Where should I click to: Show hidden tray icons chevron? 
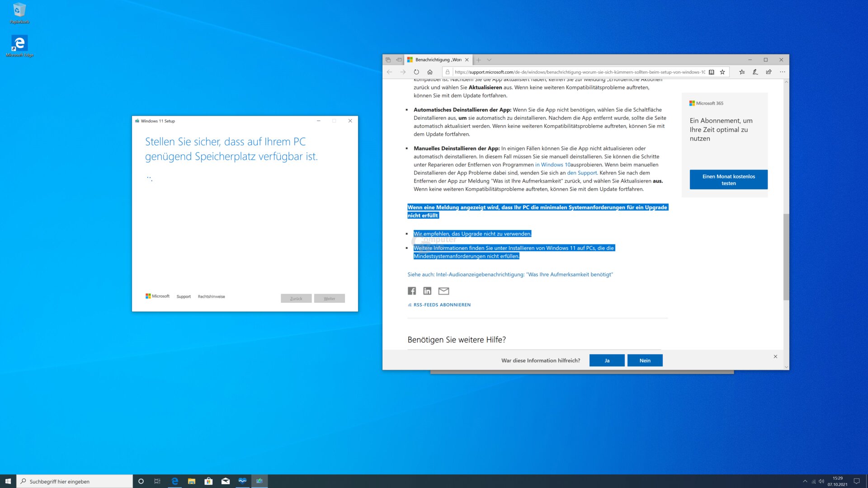805,482
